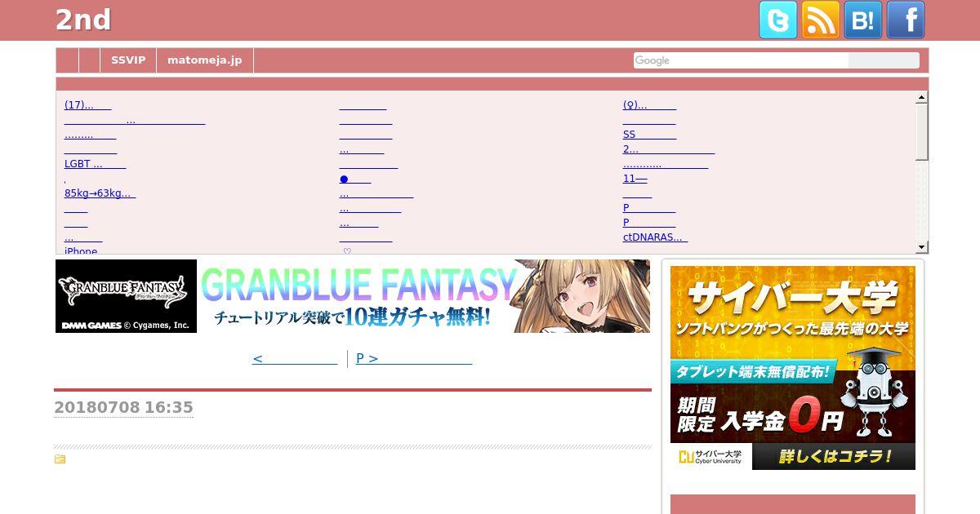Open the "LGBT ..." link
This screenshot has height=514, width=980.
[95, 164]
